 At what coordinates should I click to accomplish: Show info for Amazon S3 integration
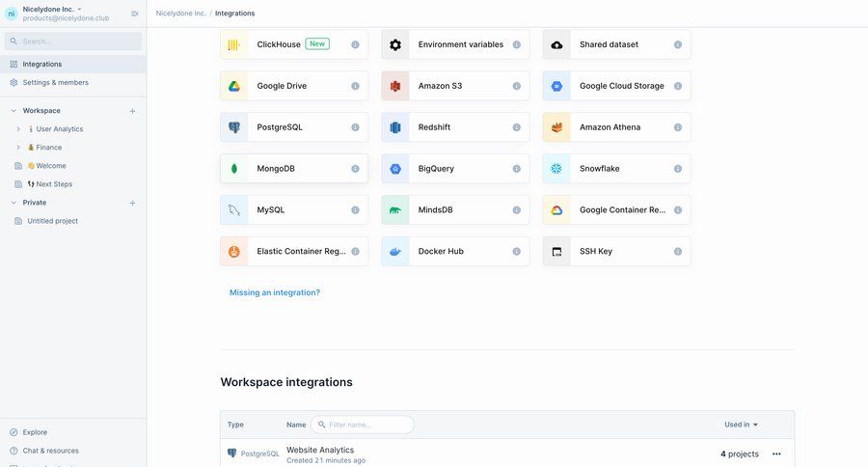tap(517, 86)
